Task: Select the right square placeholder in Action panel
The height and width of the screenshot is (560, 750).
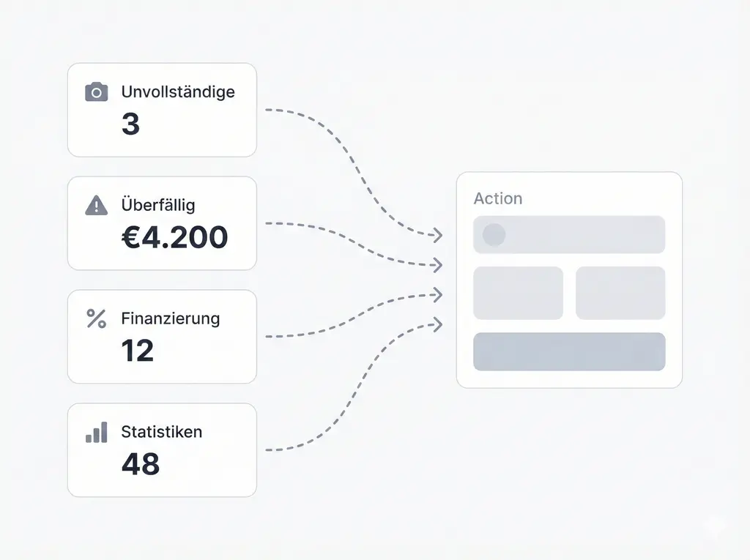Action: (x=620, y=293)
